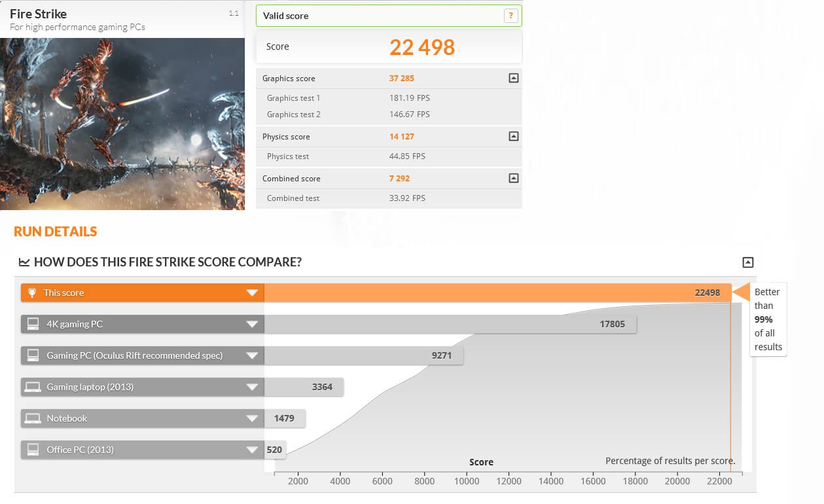Click the Gaming laptop (2013) laptop icon
The image size is (824, 504).
[32, 387]
